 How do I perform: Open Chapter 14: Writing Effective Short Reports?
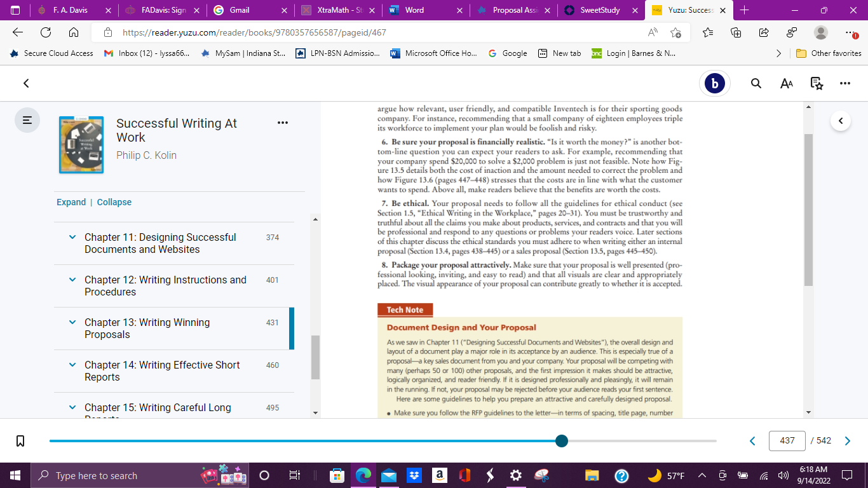(x=162, y=371)
